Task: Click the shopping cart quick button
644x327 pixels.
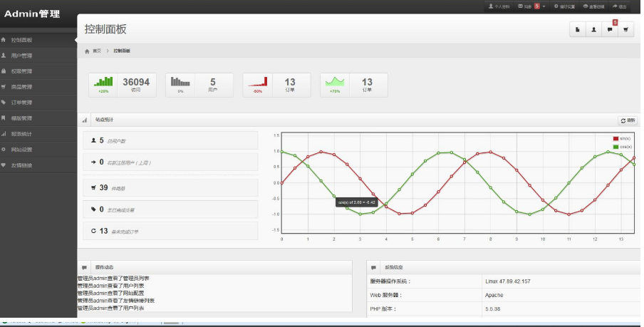Action: pyautogui.click(x=625, y=30)
